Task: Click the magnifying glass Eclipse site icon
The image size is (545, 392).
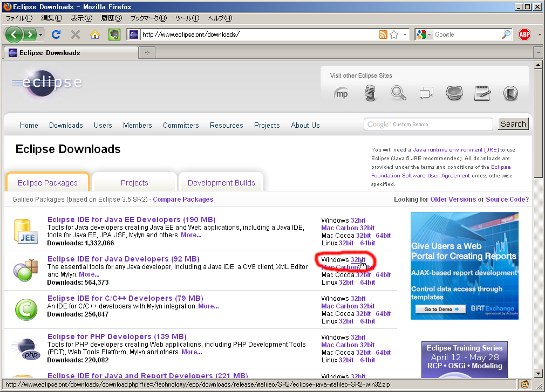Action: (398, 93)
